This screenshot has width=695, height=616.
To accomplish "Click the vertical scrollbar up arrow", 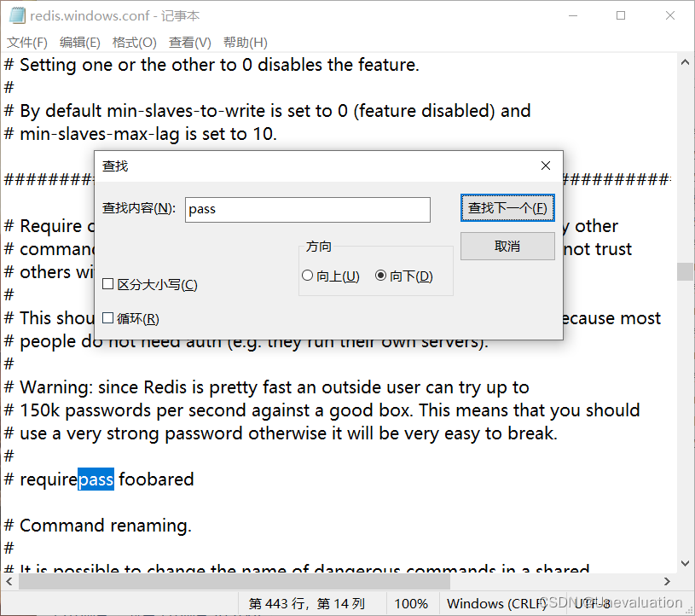I will [685, 62].
